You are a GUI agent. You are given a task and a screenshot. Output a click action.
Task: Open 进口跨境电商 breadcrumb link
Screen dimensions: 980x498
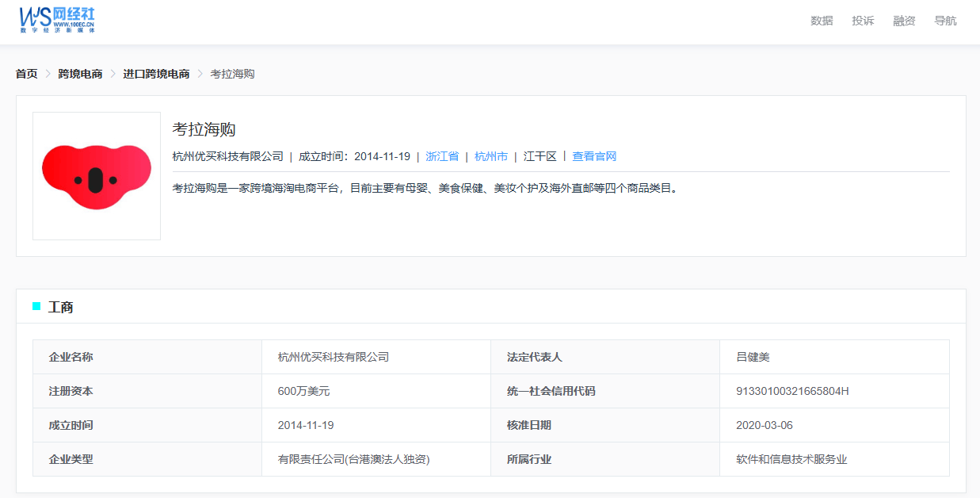click(156, 74)
